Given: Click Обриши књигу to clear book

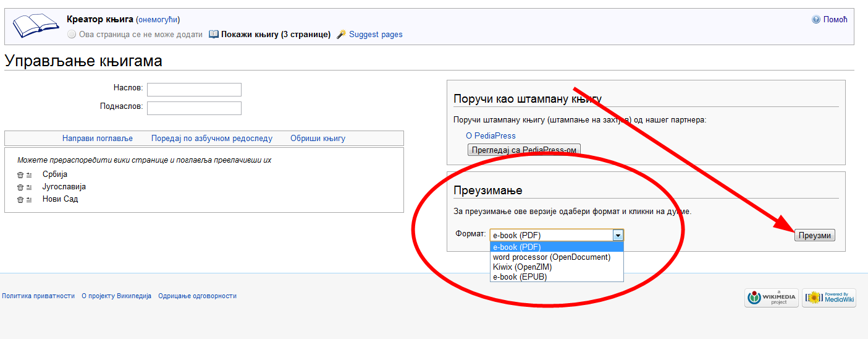Looking at the screenshot, I should coord(318,139).
